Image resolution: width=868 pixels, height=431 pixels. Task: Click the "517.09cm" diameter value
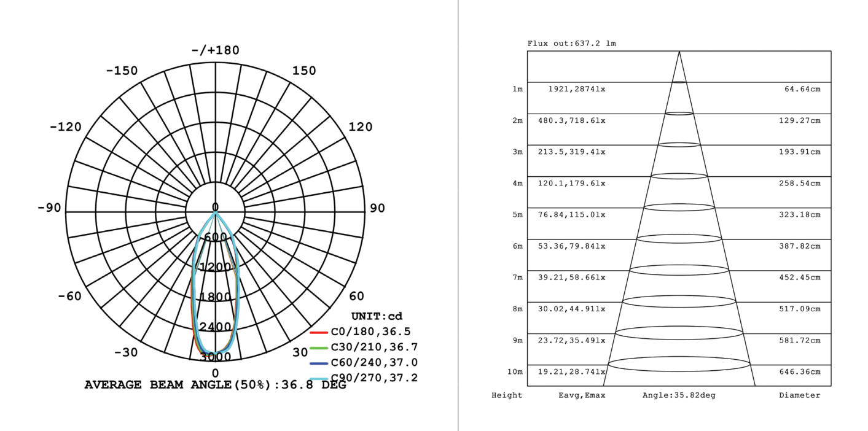point(800,309)
